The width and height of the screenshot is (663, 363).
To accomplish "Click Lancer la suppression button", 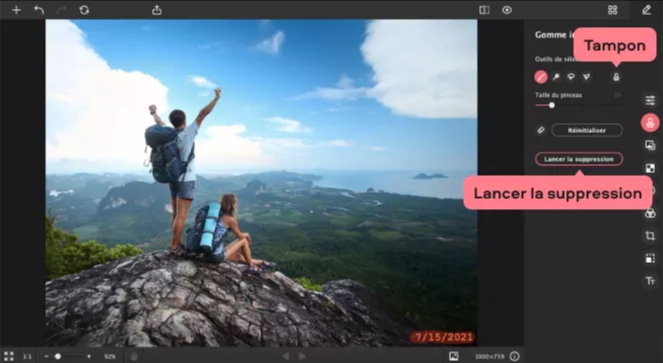I will 579,159.
